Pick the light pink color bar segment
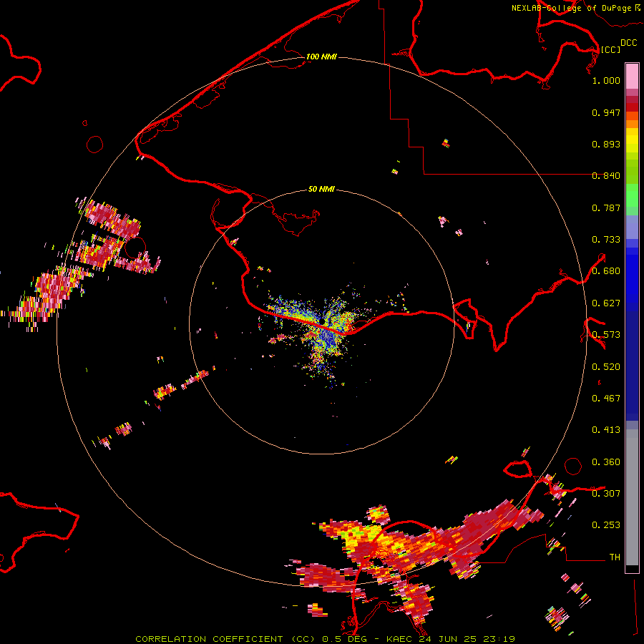 click(x=632, y=76)
